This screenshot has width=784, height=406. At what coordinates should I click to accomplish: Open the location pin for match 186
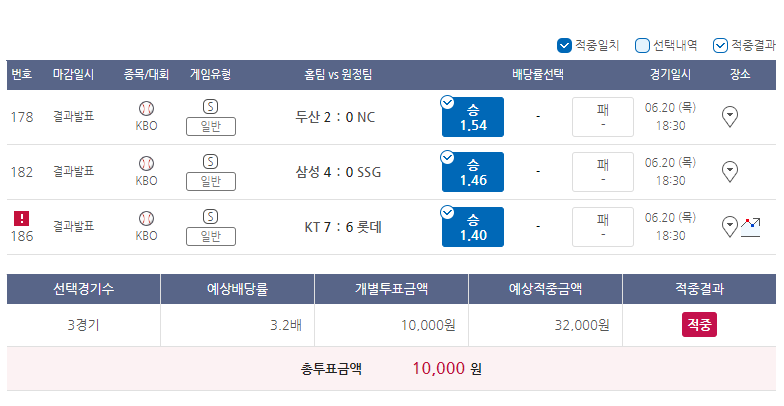click(730, 227)
